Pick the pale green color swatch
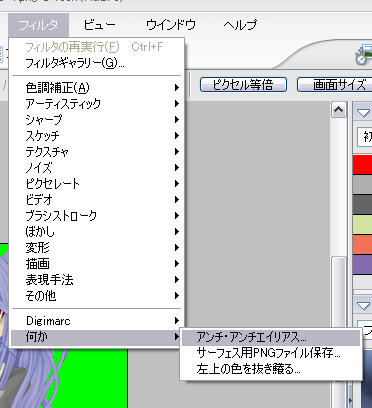The image size is (372, 408). pos(363,224)
